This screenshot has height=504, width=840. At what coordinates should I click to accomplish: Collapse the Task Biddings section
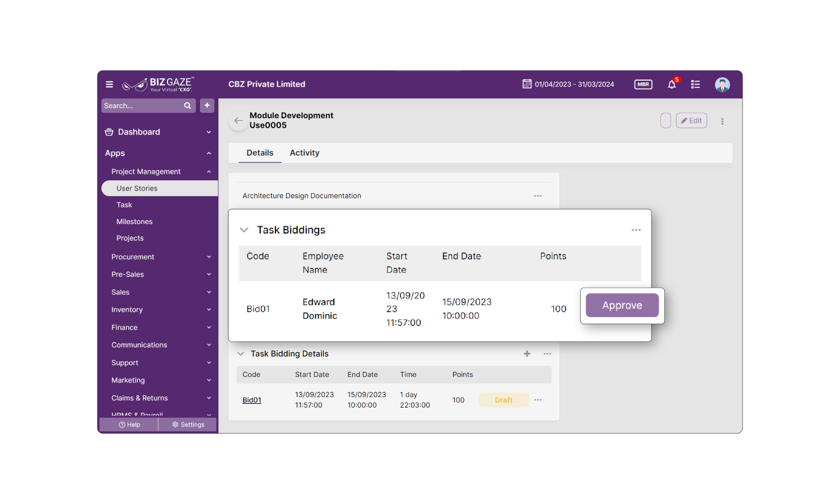[x=244, y=230]
